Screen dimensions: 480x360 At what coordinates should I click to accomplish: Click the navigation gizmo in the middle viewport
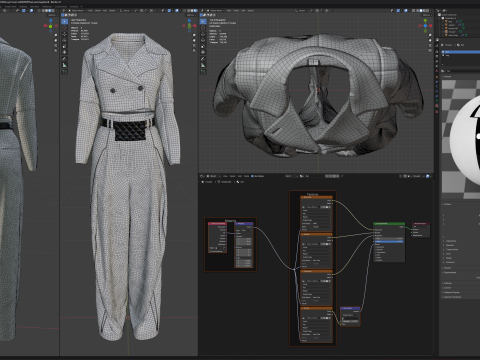coord(189,26)
